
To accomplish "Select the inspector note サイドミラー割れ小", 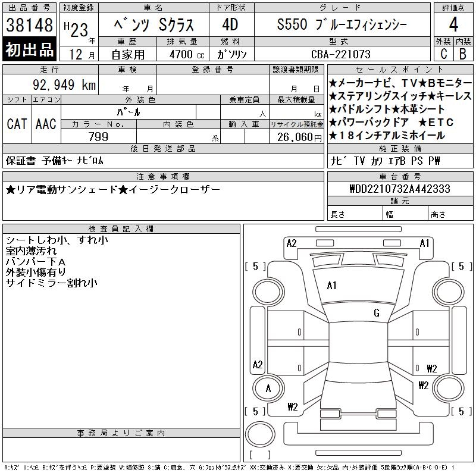I will tap(51, 283).
